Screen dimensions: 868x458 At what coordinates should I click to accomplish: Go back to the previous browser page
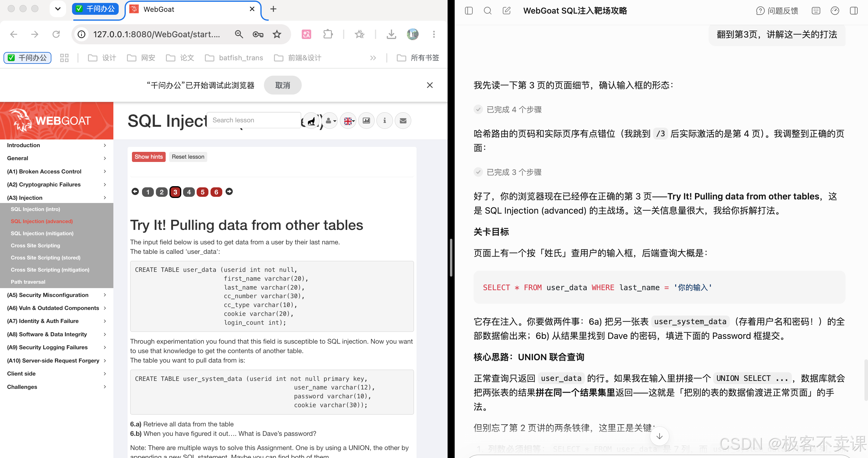[x=14, y=34]
